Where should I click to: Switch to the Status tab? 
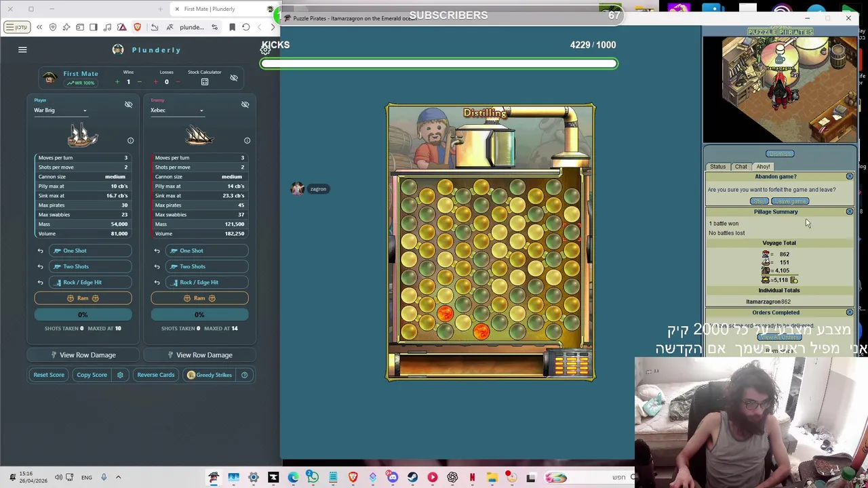click(717, 167)
